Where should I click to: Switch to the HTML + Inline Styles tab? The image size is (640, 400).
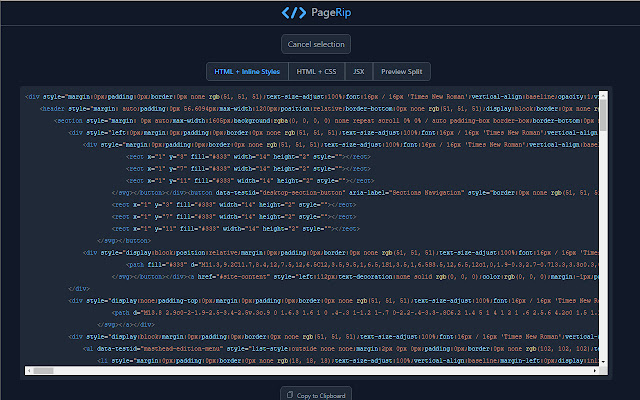click(247, 71)
